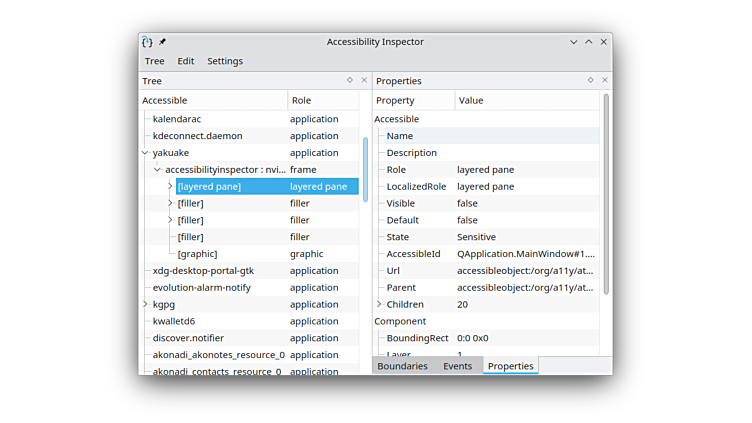
Task: Close the Tree panel with its X icon
Action: 364,80
